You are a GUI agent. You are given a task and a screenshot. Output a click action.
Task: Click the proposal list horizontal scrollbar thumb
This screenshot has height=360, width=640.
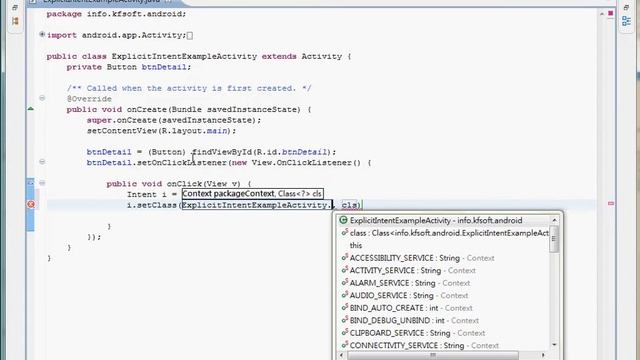[433, 356]
